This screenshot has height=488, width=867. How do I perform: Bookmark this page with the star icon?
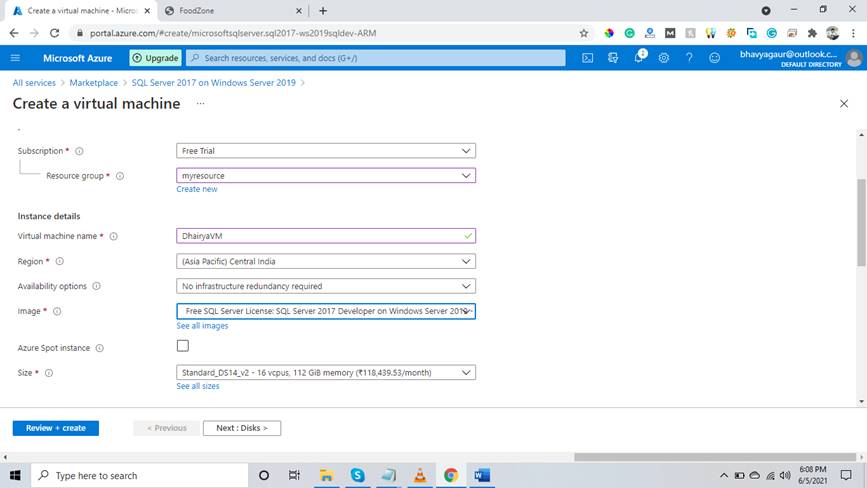(x=584, y=33)
